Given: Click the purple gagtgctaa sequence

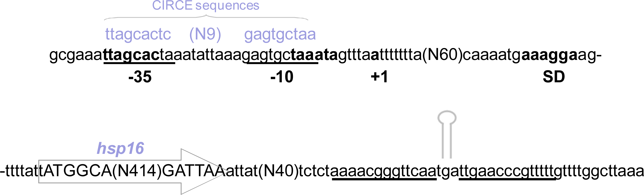Looking at the screenshot, I should click(x=280, y=34).
